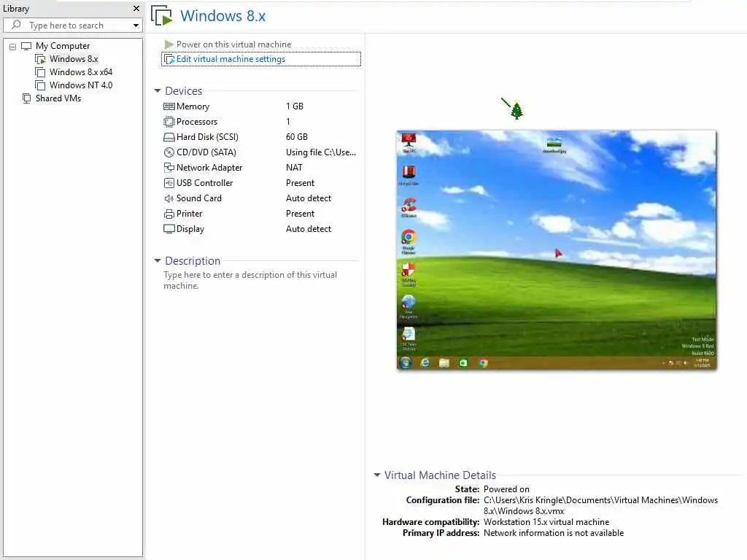Click Network information is not available text
Screen dimensions: 747x560
[554, 533]
